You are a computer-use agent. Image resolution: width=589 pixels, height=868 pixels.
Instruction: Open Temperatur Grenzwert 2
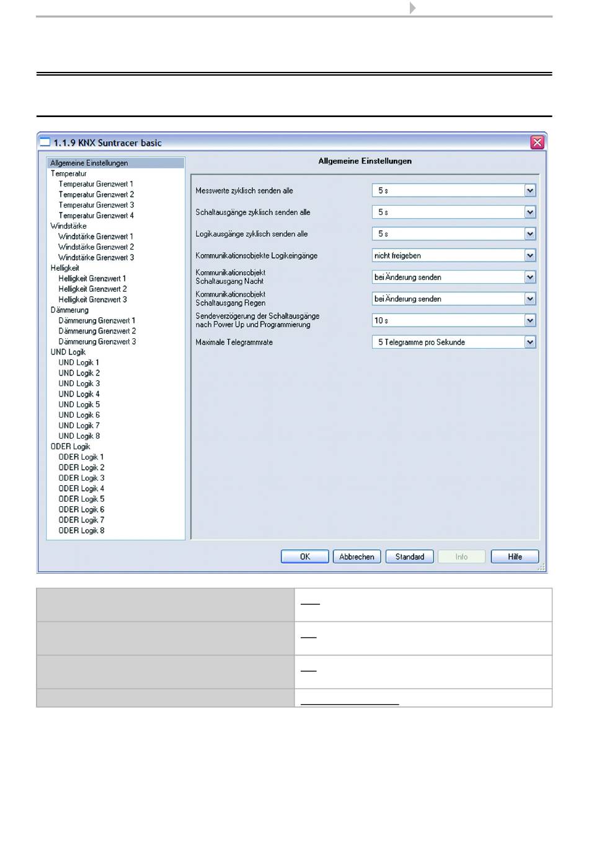(96, 195)
